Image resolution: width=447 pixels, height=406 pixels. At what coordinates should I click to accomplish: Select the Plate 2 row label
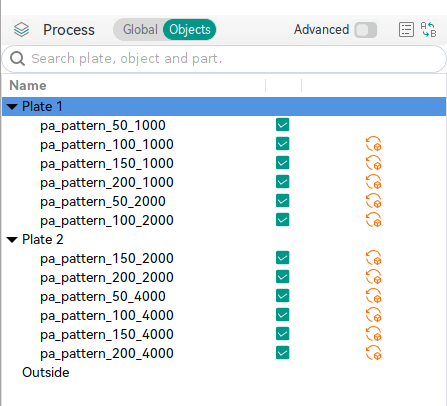(42, 239)
